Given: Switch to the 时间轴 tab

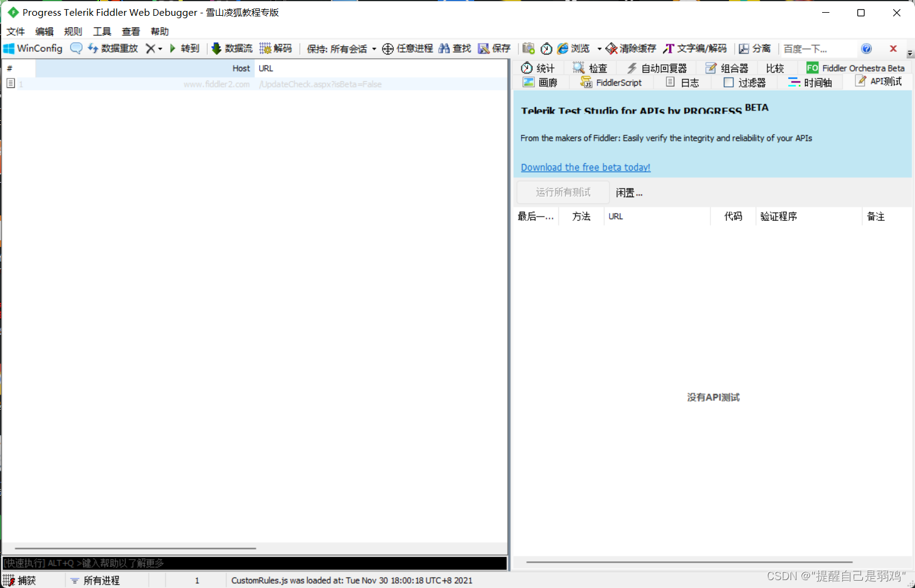Looking at the screenshot, I should point(810,83).
